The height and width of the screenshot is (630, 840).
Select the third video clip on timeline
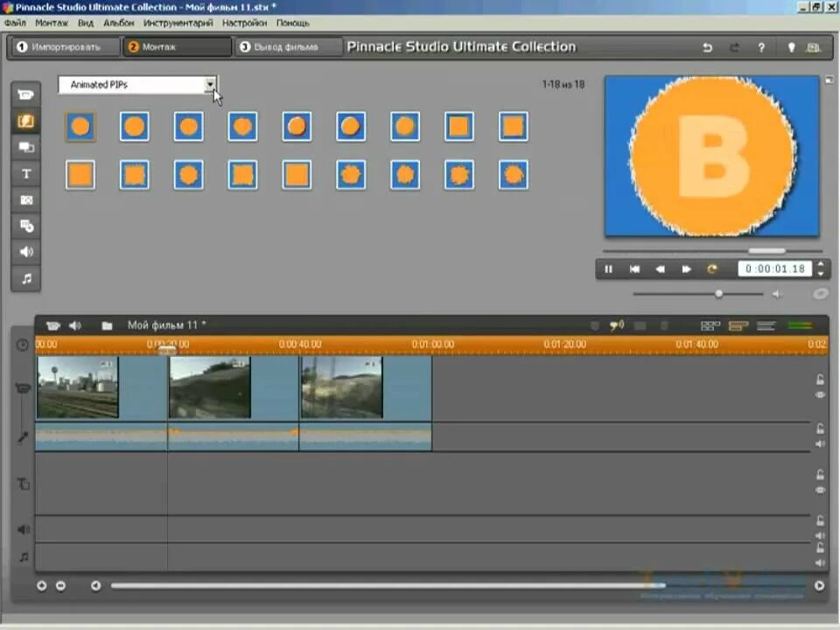pos(366,388)
